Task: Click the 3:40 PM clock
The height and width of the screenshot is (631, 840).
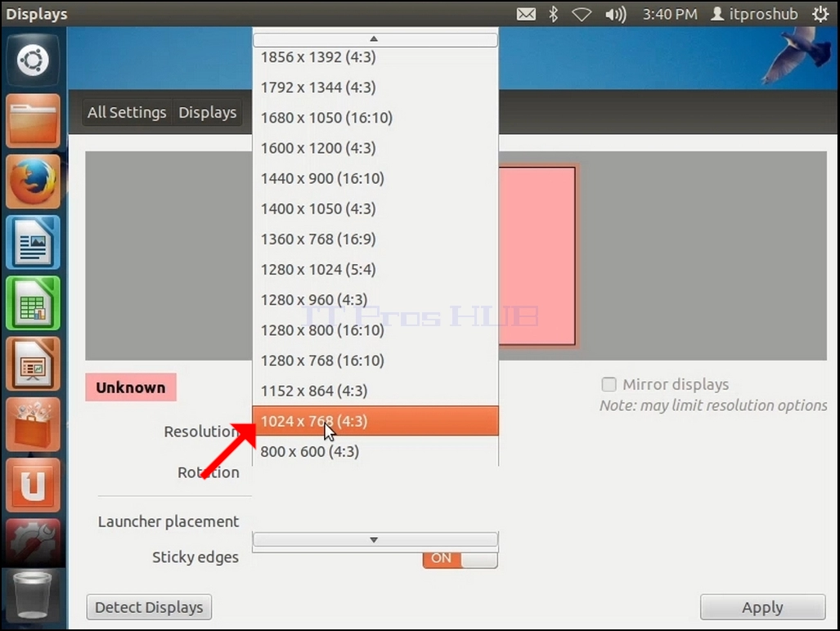Action: click(670, 14)
